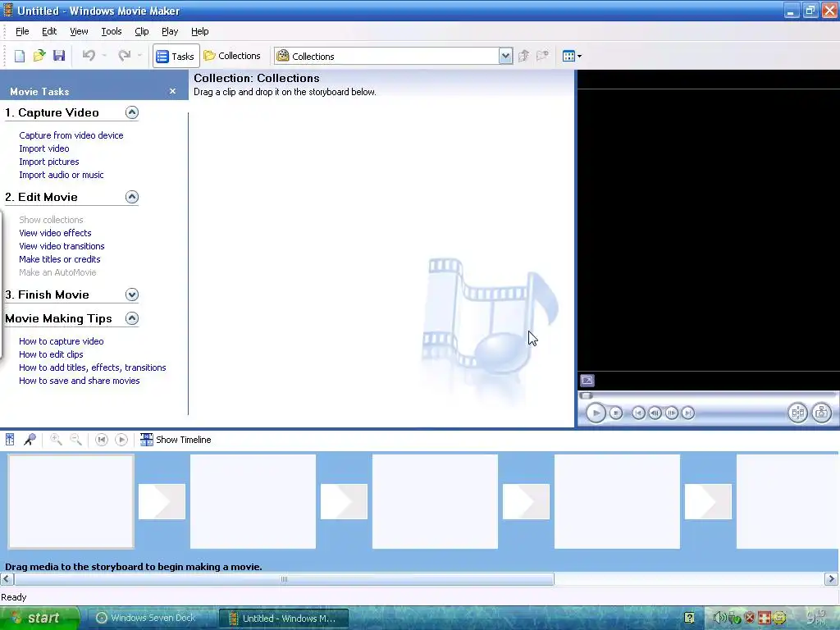Set audio levels in the storyboard toolbar
This screenshot has width=840, height=630.
tap(10, 440)
